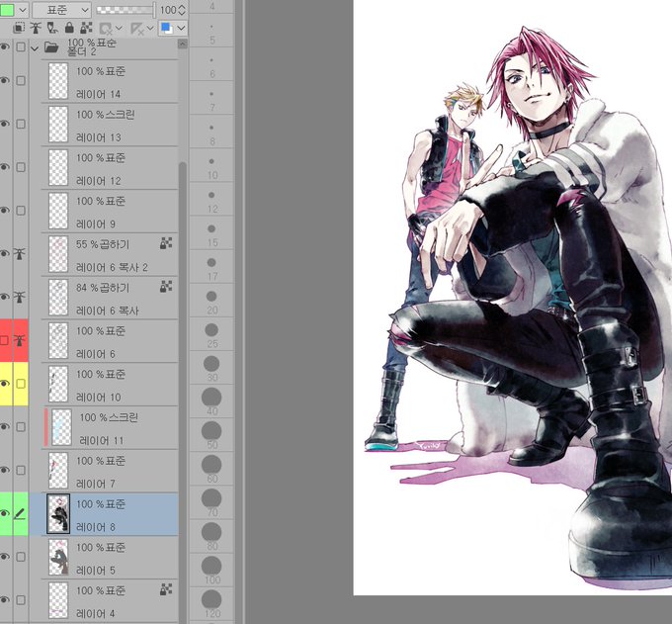672x624 pixels.
Task: Click scroll-up arrow of layer list
Action: pos(183,44)
